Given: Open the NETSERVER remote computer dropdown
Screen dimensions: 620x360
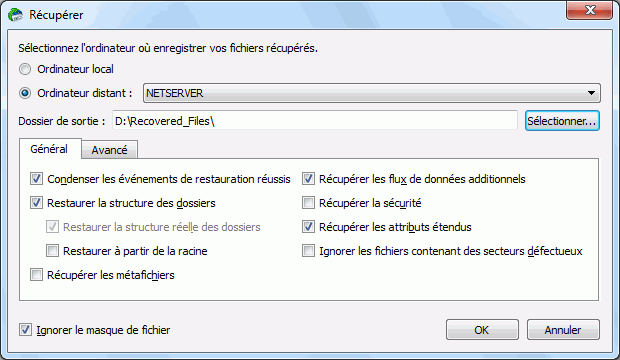Looking at the screenshot, I should point(372,93).
